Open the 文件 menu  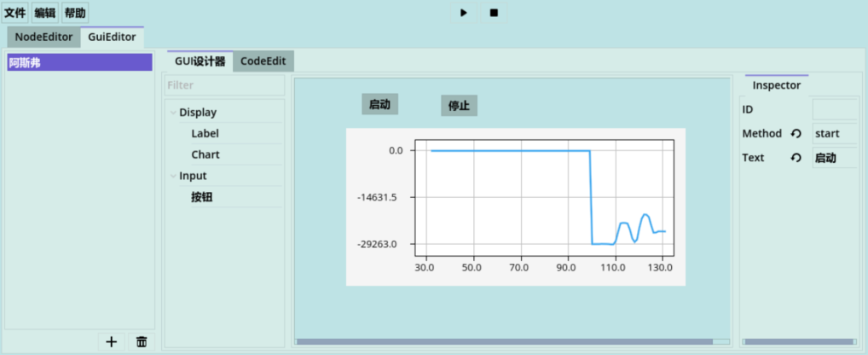[x=15, y=13]
